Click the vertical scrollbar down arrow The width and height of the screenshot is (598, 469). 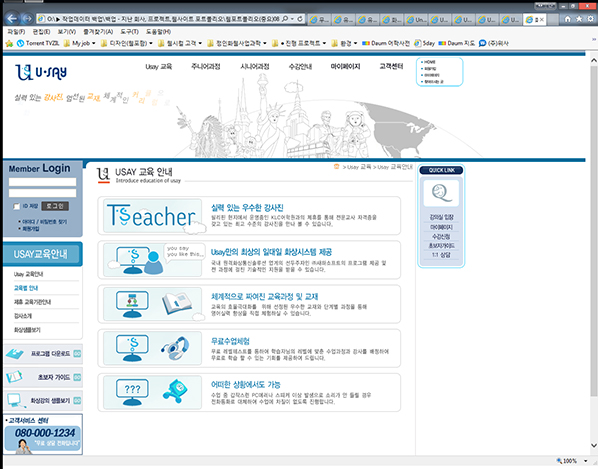tap(593, 445)
